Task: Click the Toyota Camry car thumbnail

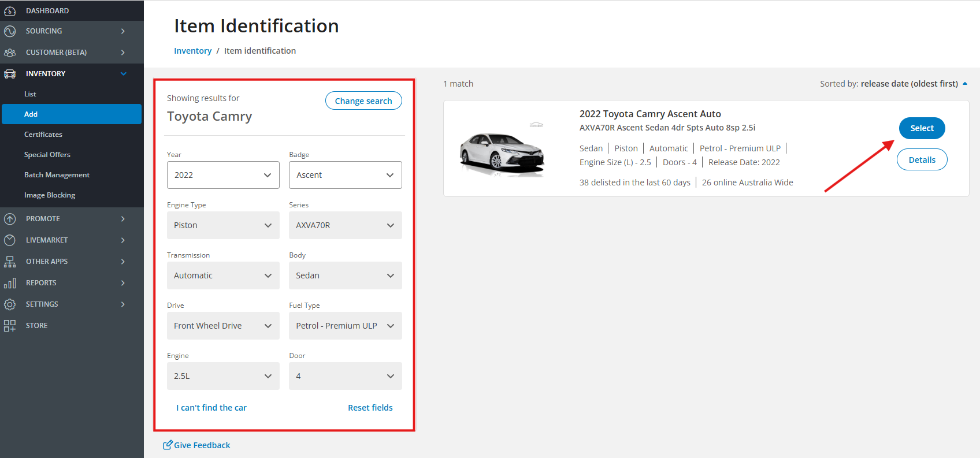Action: pyautogui.click(x=502, y=152)
